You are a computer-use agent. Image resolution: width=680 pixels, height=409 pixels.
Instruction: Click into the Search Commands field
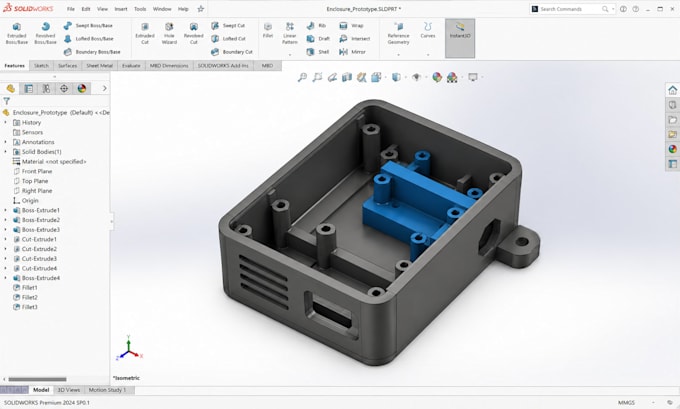571,9
